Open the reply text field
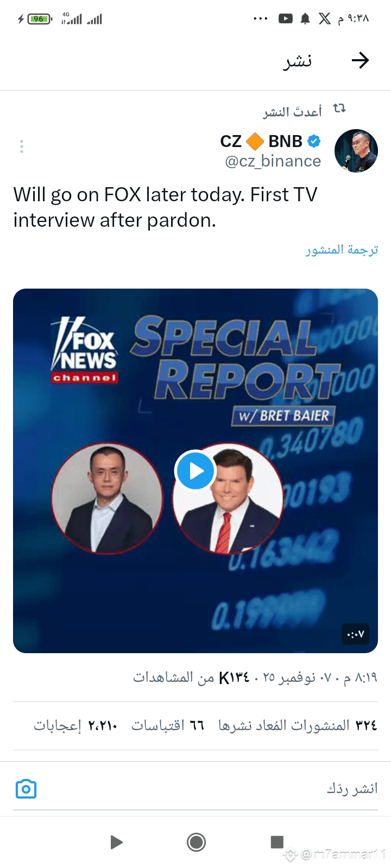Viewport: 391px width, 868px height. pyautogui.click(x=195, y=789)
